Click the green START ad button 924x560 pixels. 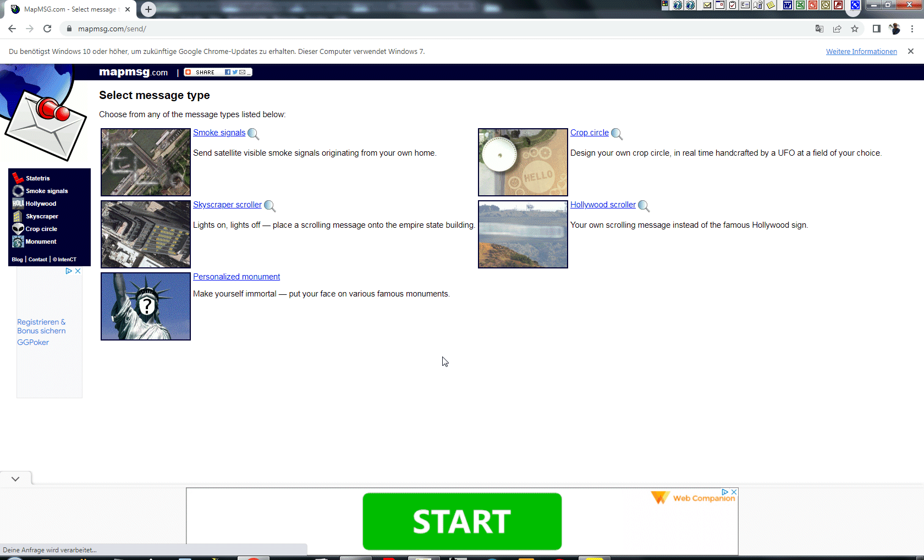click(462, 521)
